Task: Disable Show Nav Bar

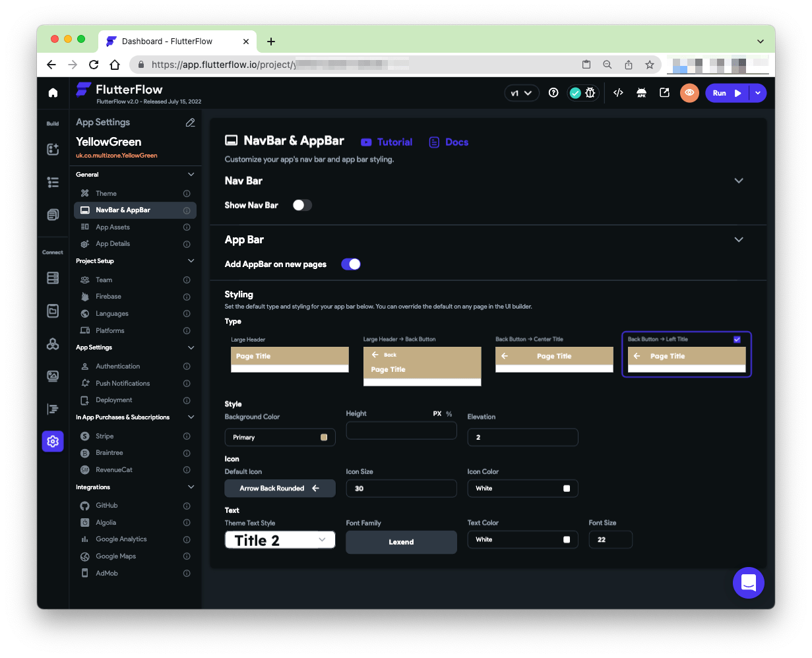Action: [x=302, y=205]
